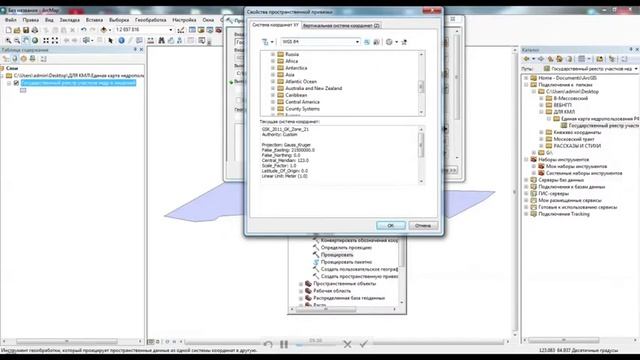The height and width of the screenshot is (360, 640).
Task: Click the Отмена button in the dialog
Action: (423, 226)
